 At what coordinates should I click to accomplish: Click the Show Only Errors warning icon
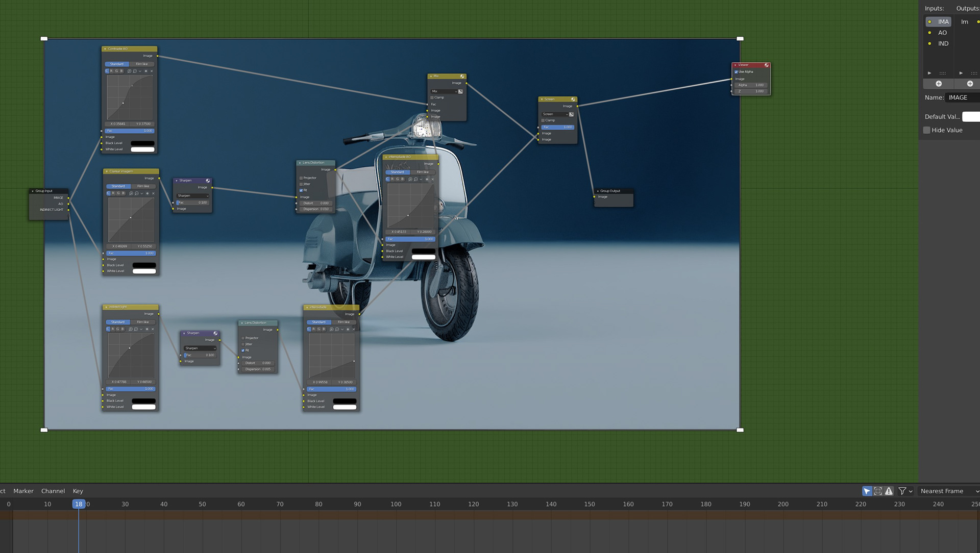(x=889, y=491)
